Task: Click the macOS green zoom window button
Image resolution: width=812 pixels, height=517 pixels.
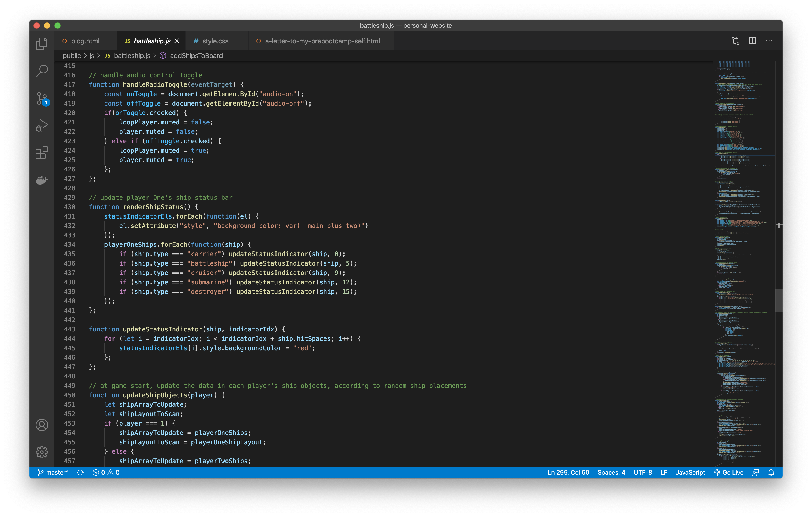Action: [x=58, y=26]
